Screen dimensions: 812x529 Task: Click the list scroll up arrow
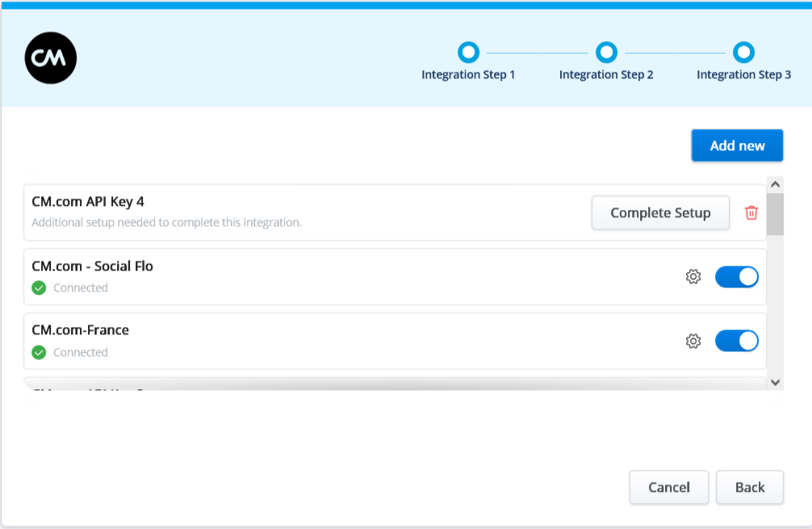775,184
